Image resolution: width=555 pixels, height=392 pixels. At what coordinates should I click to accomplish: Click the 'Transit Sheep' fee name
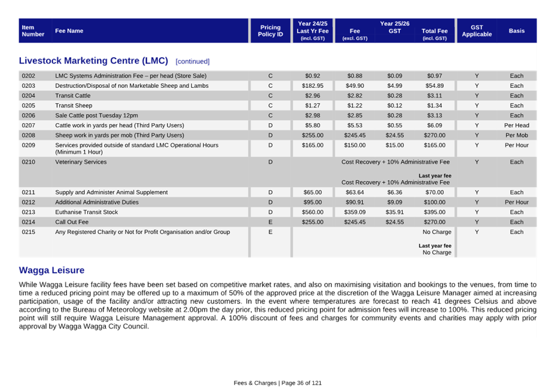pyautogui.click(x=74, y=105)
